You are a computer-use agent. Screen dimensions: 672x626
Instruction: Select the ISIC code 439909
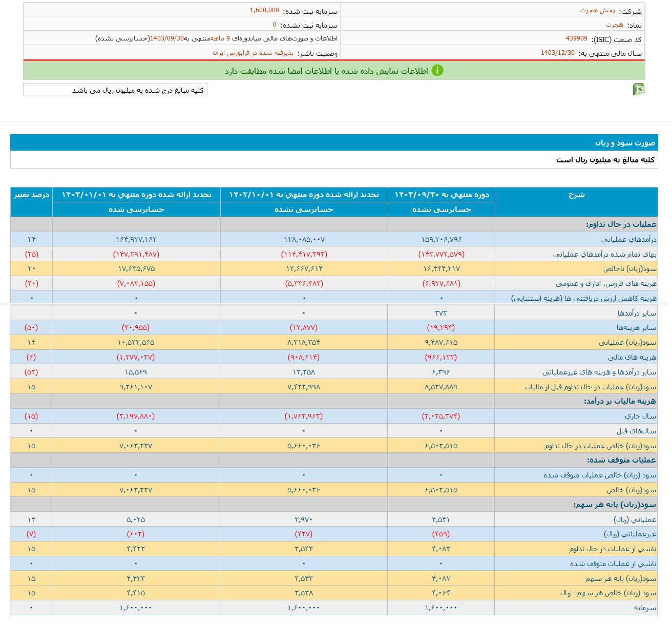(x=576, y=39)
